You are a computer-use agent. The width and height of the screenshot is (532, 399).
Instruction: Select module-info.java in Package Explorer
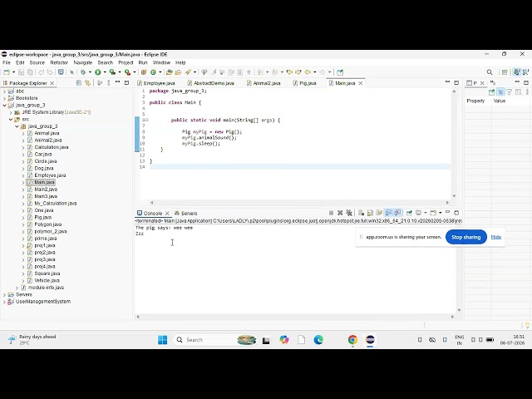tap(46, 288)
